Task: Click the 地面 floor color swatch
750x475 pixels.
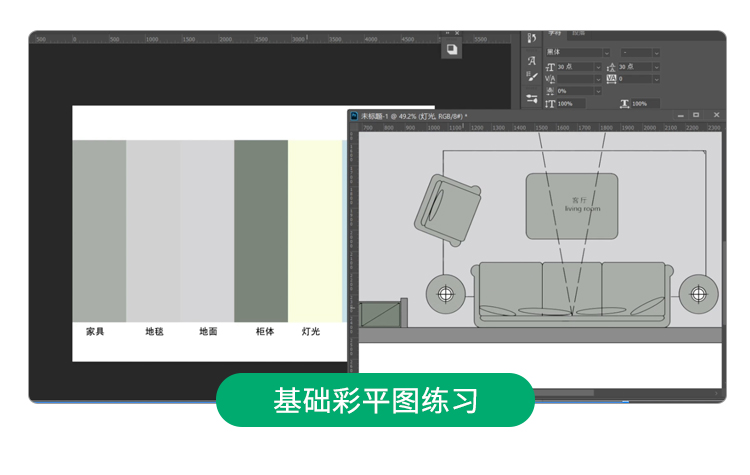Action: 208,231
